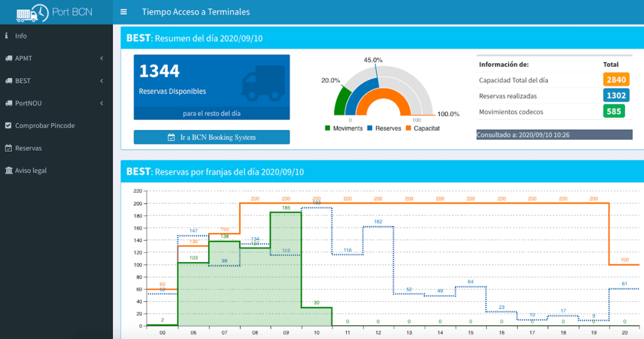644x339 pixels.
Task: Open the APMT menu item
Action: (x=56, y=59)
